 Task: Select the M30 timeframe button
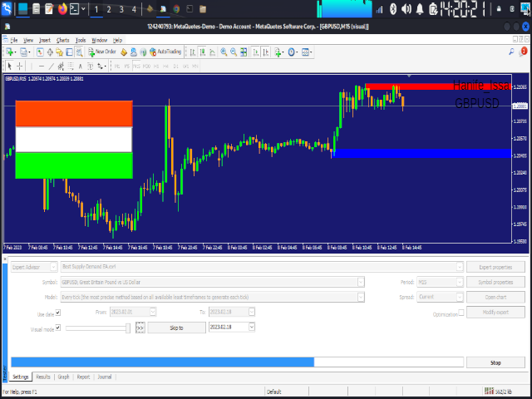point(146,66)
